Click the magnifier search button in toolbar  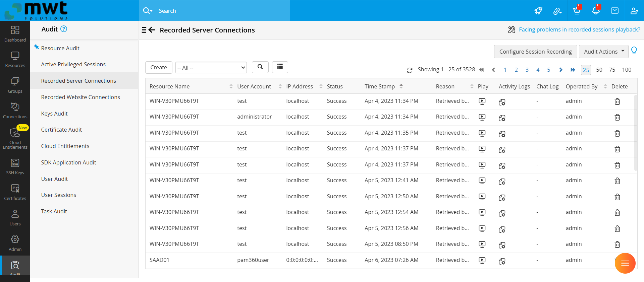(260, 67)
